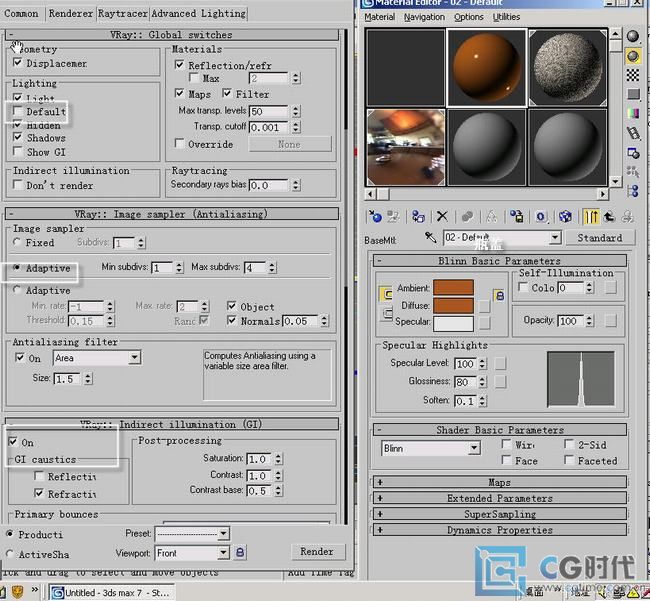Click the Put to Library icon
The image size is (650, 601).
click(x=517, y=216)
